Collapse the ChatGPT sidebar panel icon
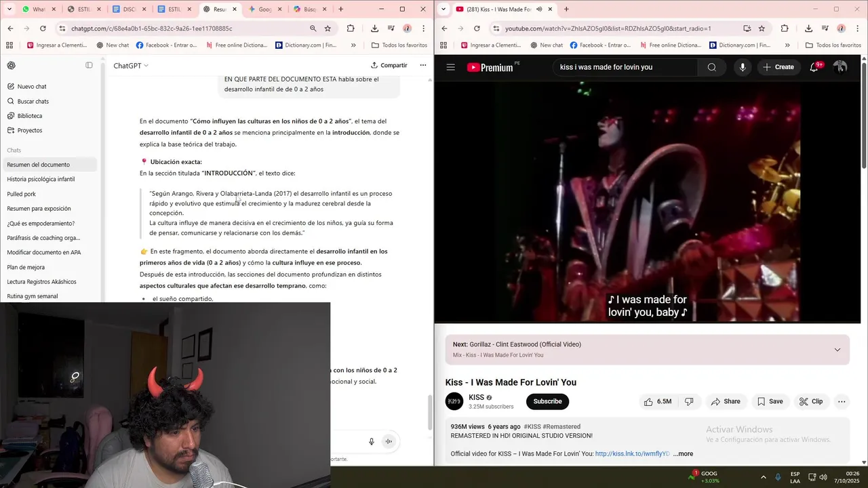The image size is (868, 488). [x=89, y=66]
